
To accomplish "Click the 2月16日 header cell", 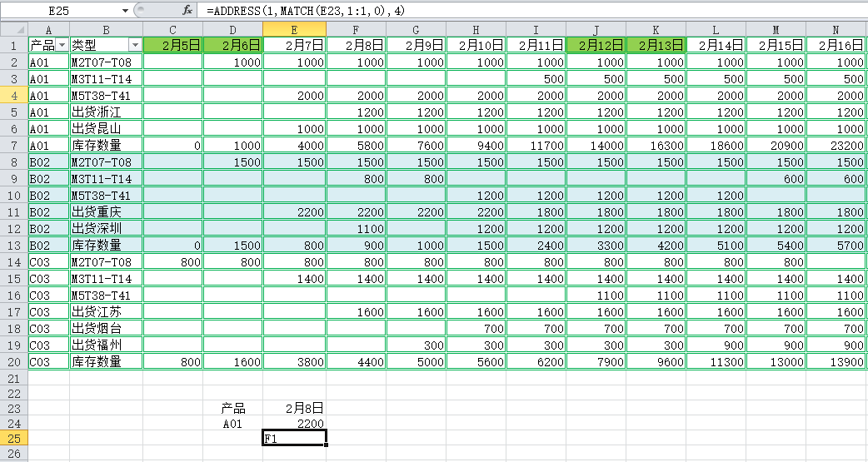I will pos(836,45).
